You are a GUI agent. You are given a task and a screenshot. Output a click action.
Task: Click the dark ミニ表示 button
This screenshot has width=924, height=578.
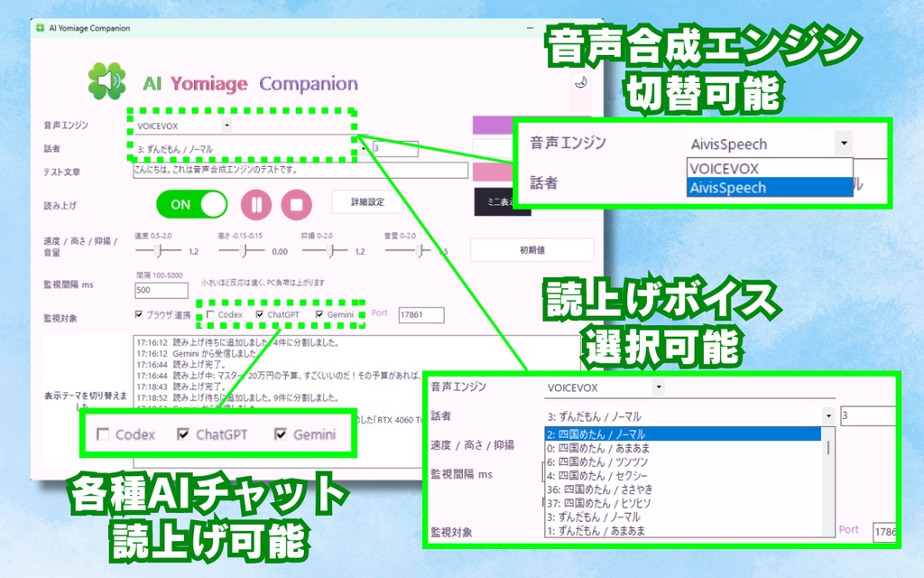click(502, 202)
